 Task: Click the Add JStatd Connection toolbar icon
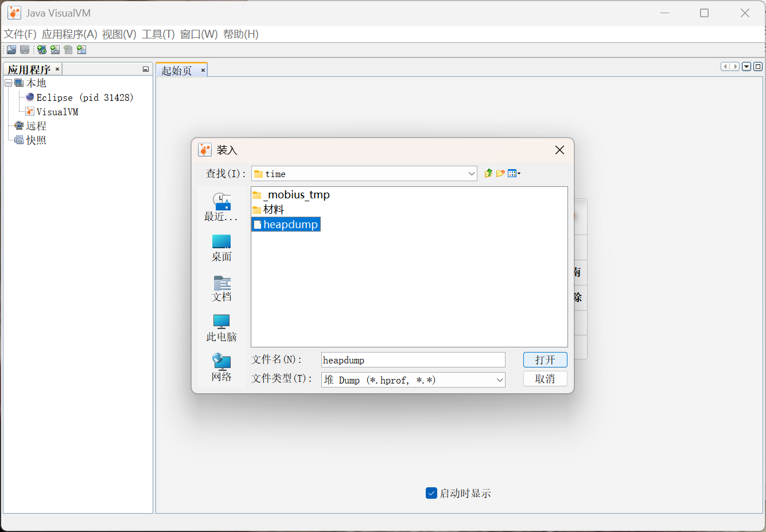(x=81, y=50)
